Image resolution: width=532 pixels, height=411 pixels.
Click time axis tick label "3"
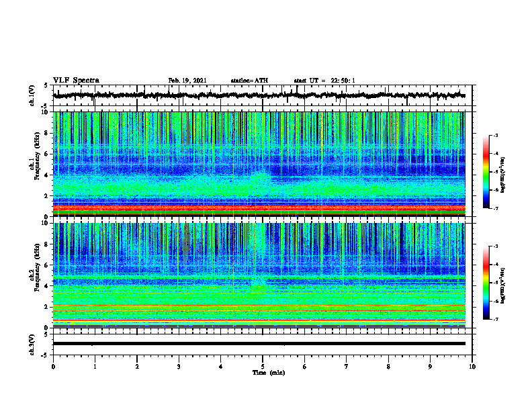tap(179, 367)
